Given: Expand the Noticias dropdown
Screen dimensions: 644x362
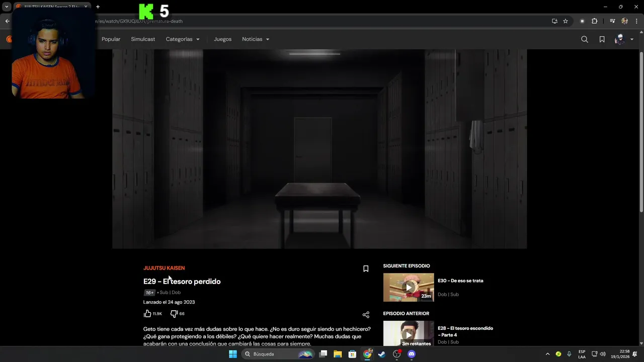Looking at the screenshot, I should pos(256,39).
